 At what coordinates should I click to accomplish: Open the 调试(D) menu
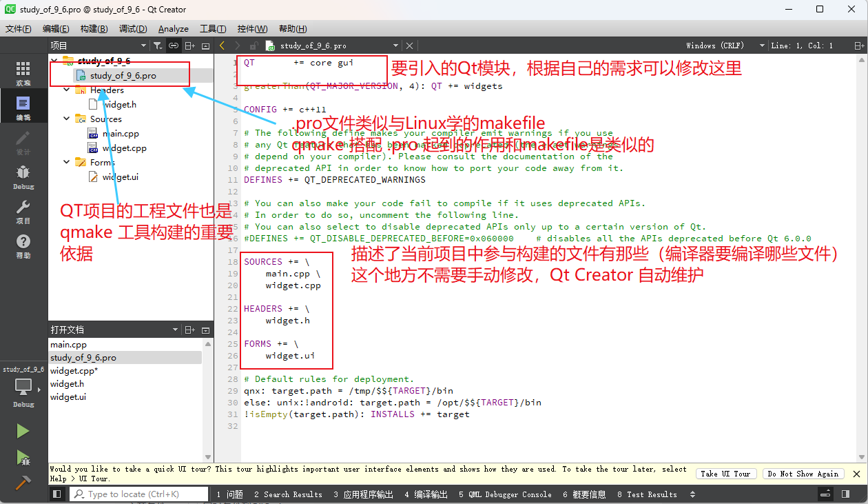[x=133, y=28]
